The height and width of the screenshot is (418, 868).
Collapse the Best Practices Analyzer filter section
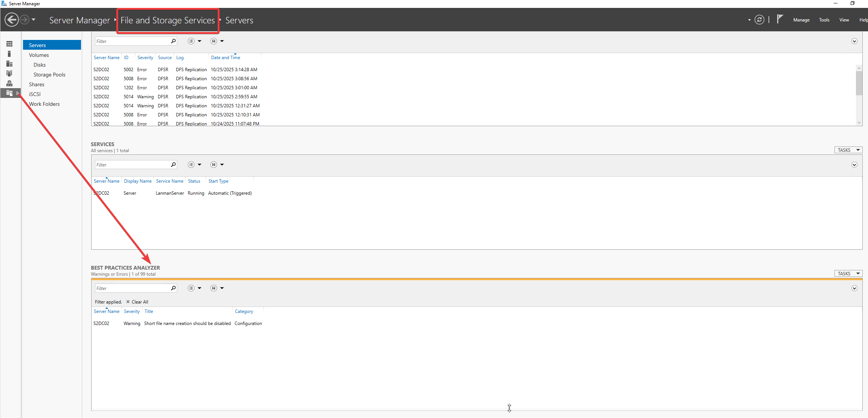click(854, 288)
